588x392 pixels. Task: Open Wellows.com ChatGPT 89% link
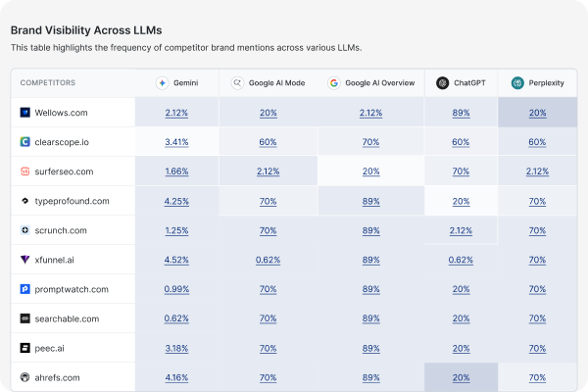461,113
